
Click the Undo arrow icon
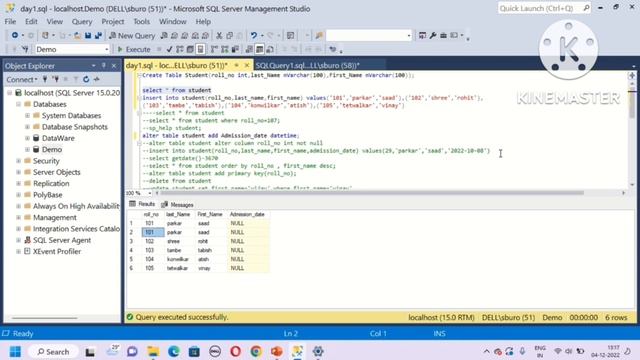coord(254,36)
